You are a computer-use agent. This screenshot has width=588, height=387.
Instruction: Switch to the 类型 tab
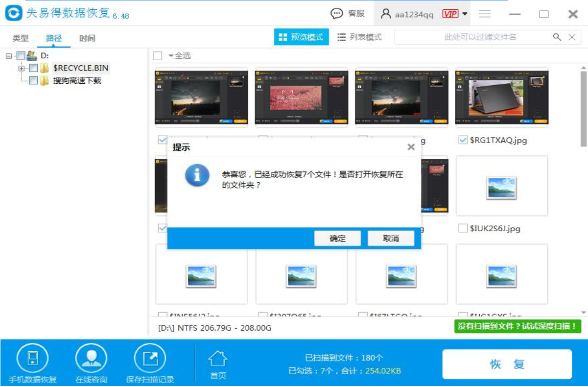pyautogui.click(x=20, y=38)
